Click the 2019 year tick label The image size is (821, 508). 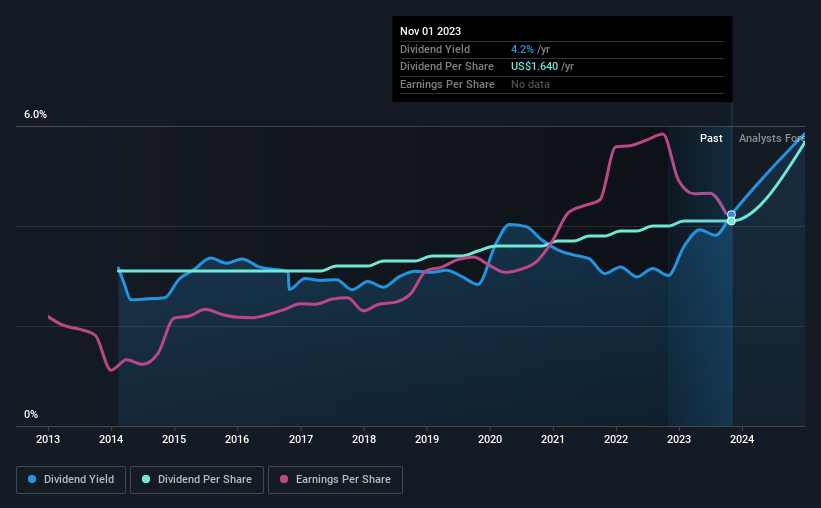pos(427,439)
